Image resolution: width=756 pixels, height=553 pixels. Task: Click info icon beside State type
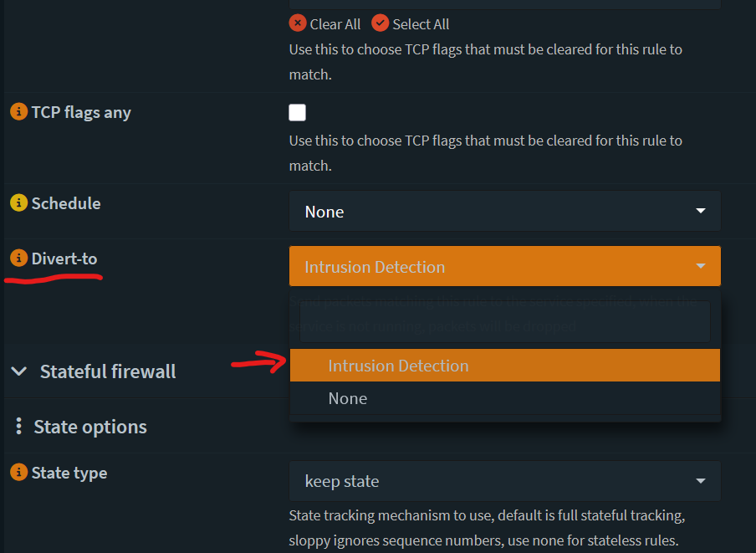click(x=18, y=473)
